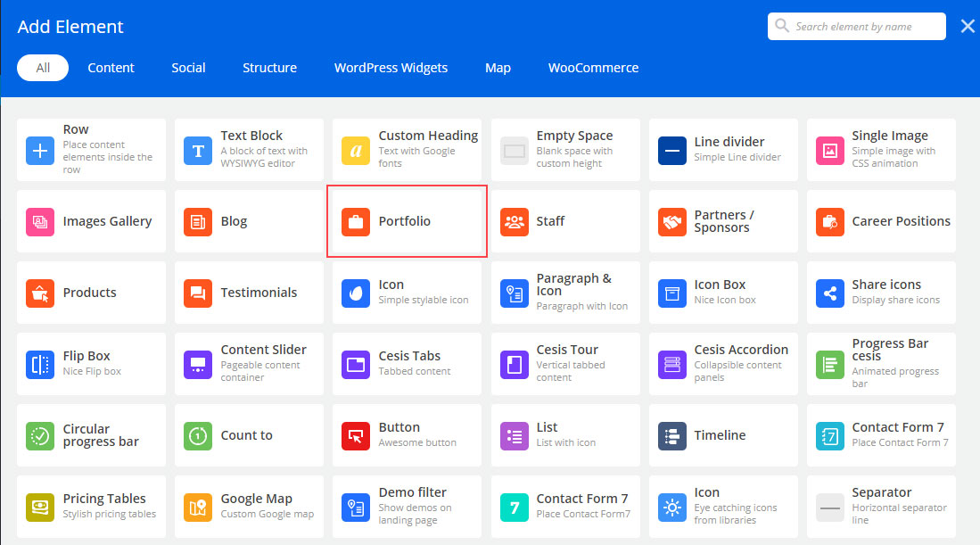The width and height of the screenshot is (980, 545).
Task: Select the Share icons element icon
Action: click(829, 293)
